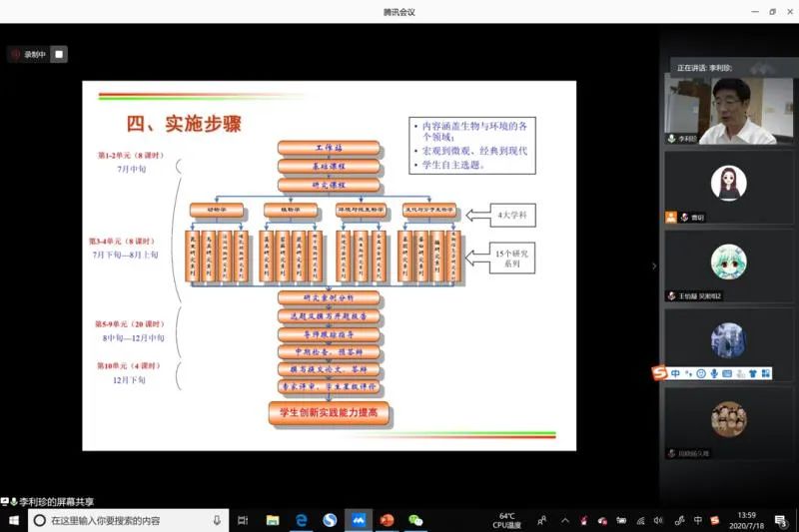
Task: Open Sogou soft keyboard icon
Action: click(x=727, y=373)
